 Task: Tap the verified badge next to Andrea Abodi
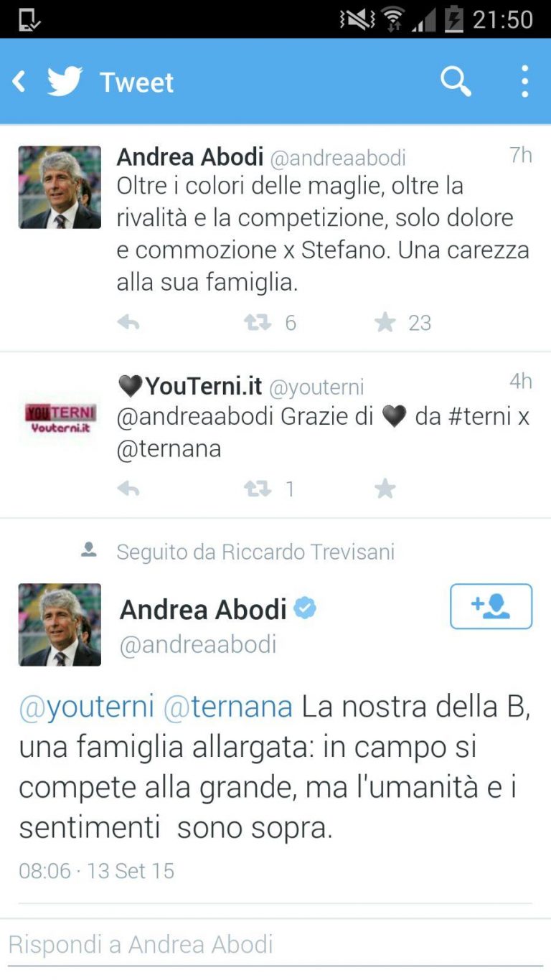[306, 609]
